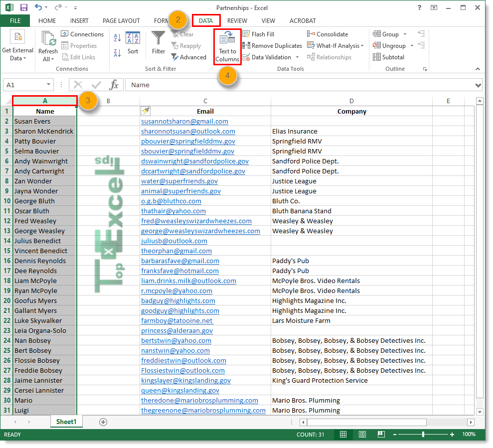This screenshot has width=493, height=448.
Task: Click the Subtotal command
Action: click(389, 57)
